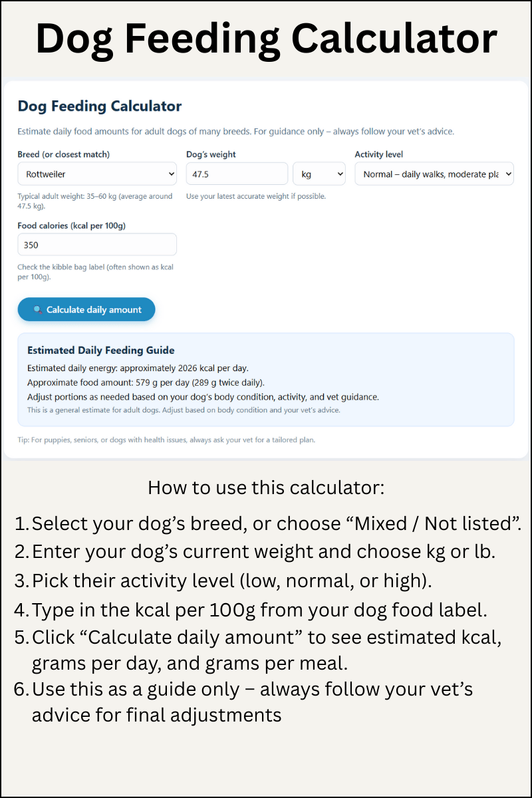Click the blue card heading Dog Feeding Calculator
The image size is (532, 798).
point(100,106)
